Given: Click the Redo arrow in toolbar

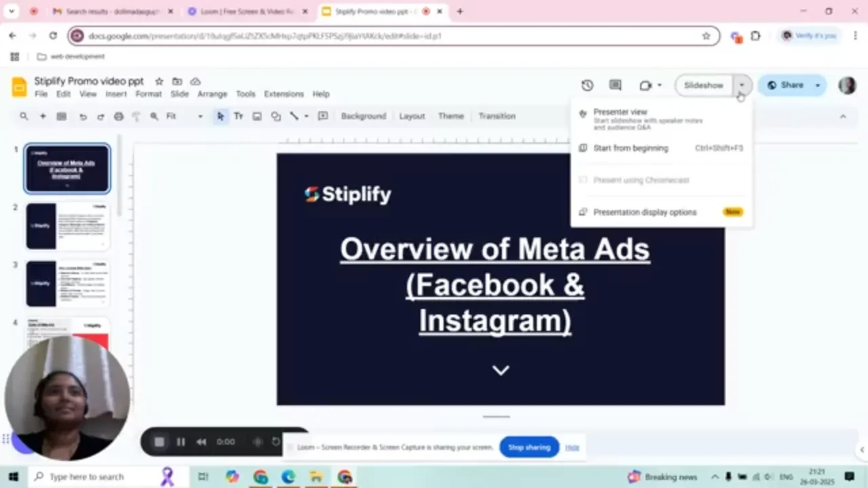Looking at the screenshot, I should pyautogui.click(x=100, y=117).
